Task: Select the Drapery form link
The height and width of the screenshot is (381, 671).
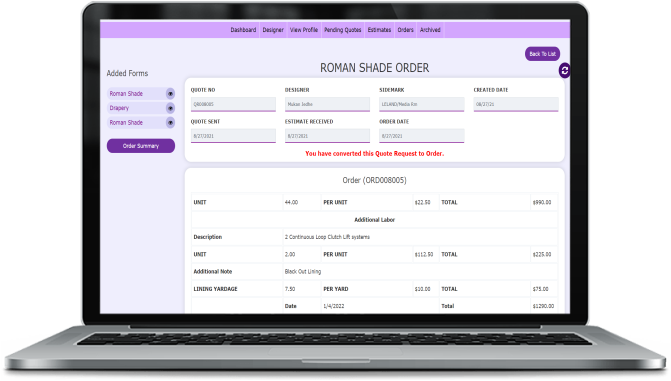Action: tap(119, 108)
